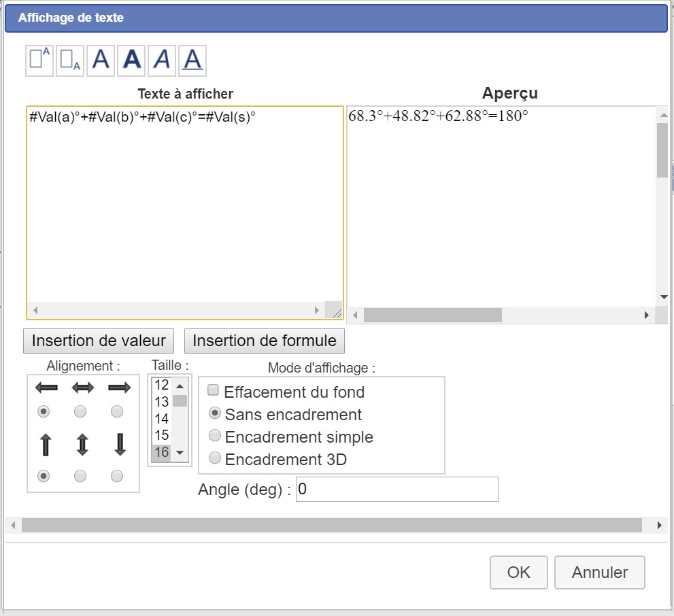
Task: Insert a subscript with the index icon
Action: [69, 60]
